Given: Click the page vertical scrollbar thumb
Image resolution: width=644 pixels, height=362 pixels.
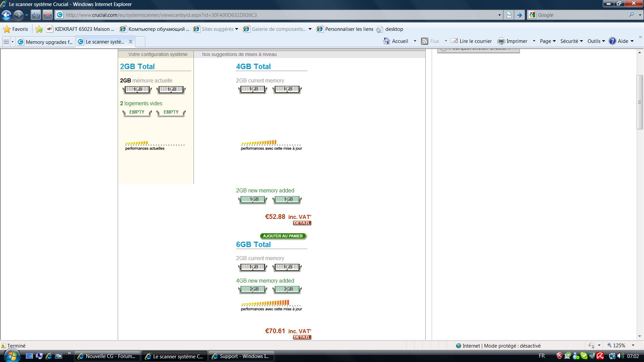Looking at the screenshot, I should 640,102.
